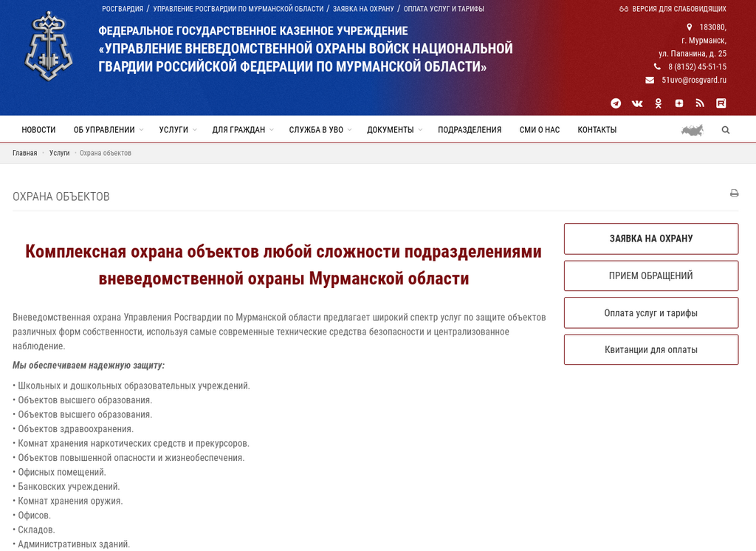Screen dimensions: 756x551
Task: Open the Rutube channel icon
Action: 721,103
